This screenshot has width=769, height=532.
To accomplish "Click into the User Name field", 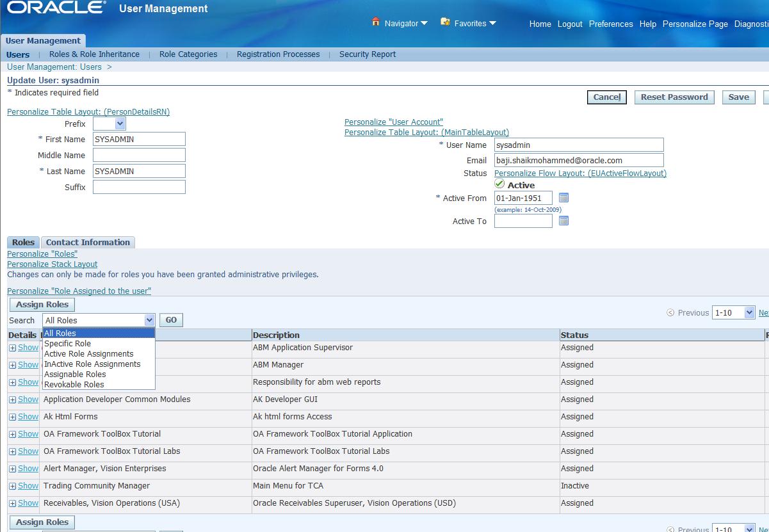I will tap(579, 145).
